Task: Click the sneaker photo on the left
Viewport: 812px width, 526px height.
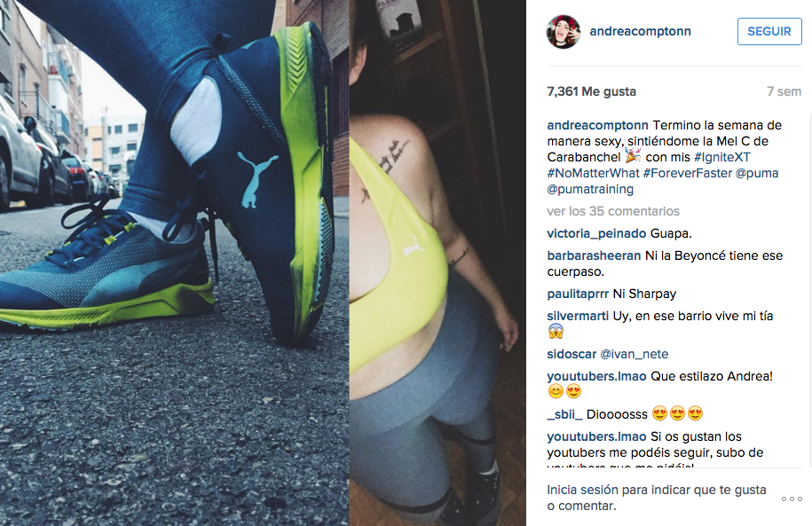Action: [175, 263]
